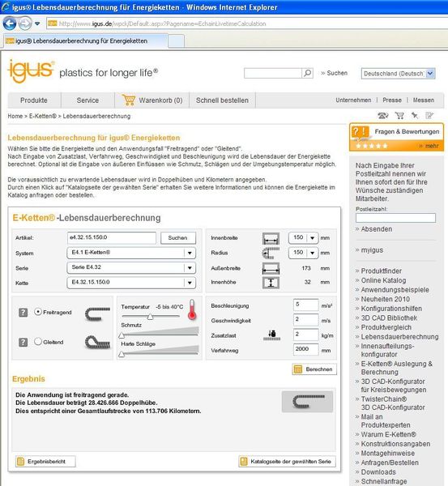Click the Produktfinder sidebar link

[381, 271]
